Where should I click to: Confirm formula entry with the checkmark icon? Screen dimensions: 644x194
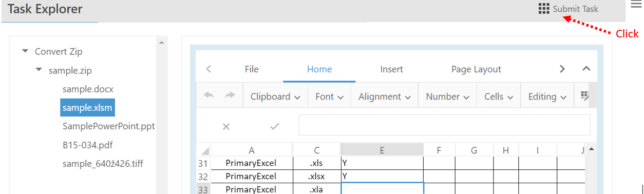click(x=275, y=126)
